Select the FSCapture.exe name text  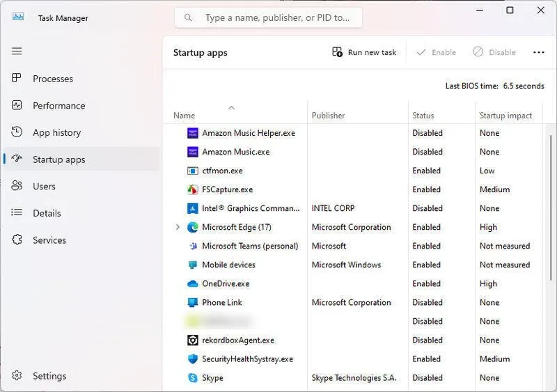pos(228,189)
